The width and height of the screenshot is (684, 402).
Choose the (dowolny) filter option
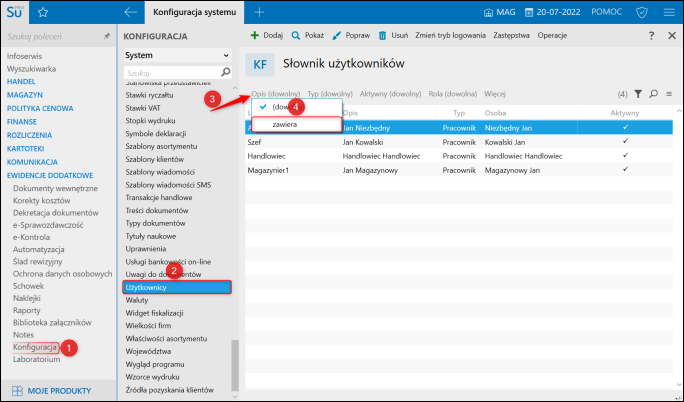[297, 107]
